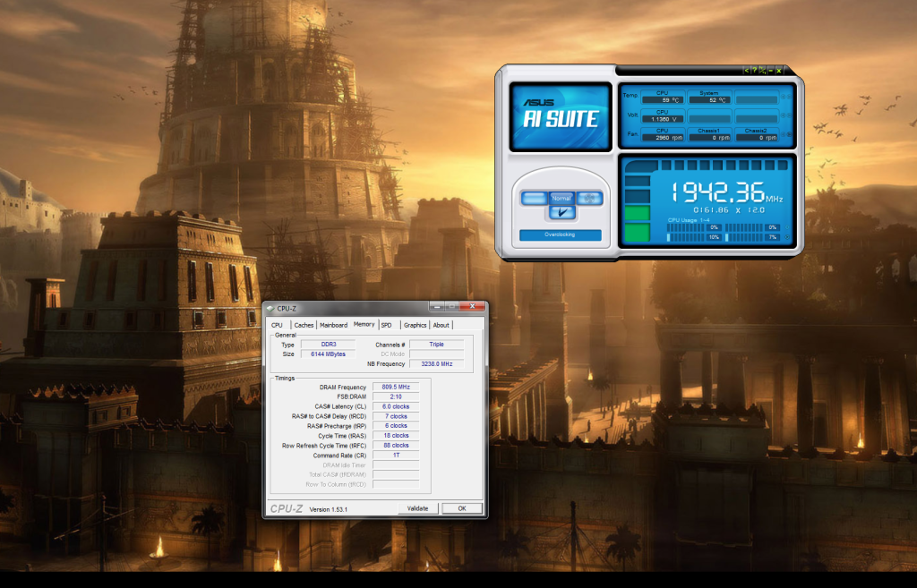The image size is (917, 588).
Task: Click the Overclocking label bar in AI Suite
Action: click(x=561, y=235)
